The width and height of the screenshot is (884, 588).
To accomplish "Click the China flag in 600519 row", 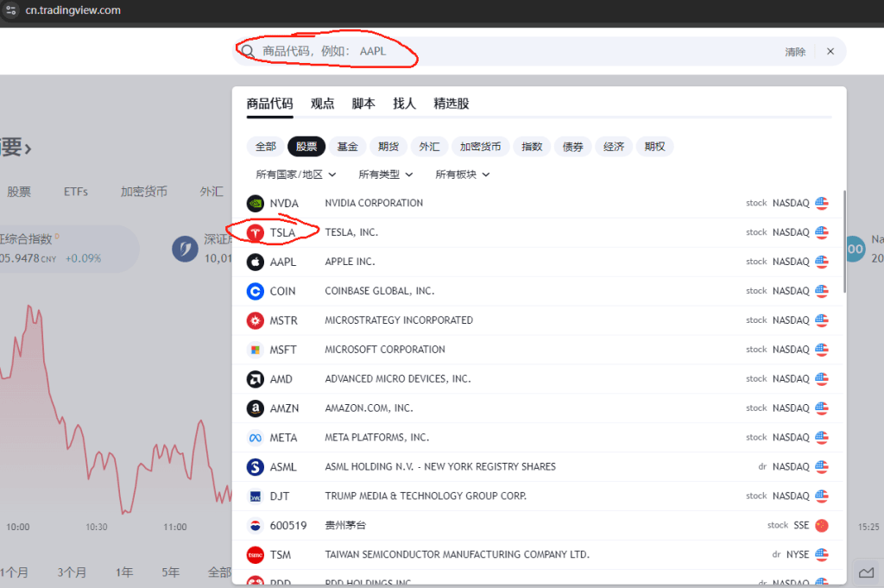I will pos(822,526).
